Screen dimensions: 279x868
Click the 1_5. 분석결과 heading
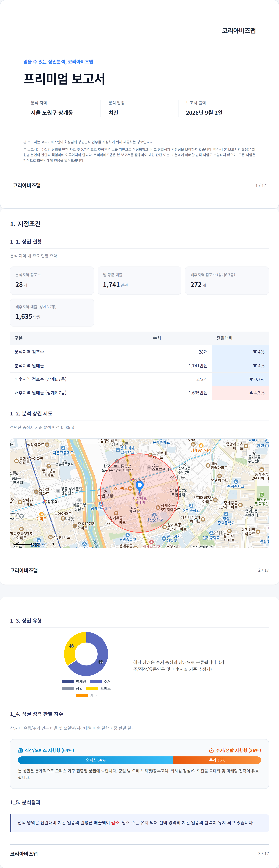point(25,802)
